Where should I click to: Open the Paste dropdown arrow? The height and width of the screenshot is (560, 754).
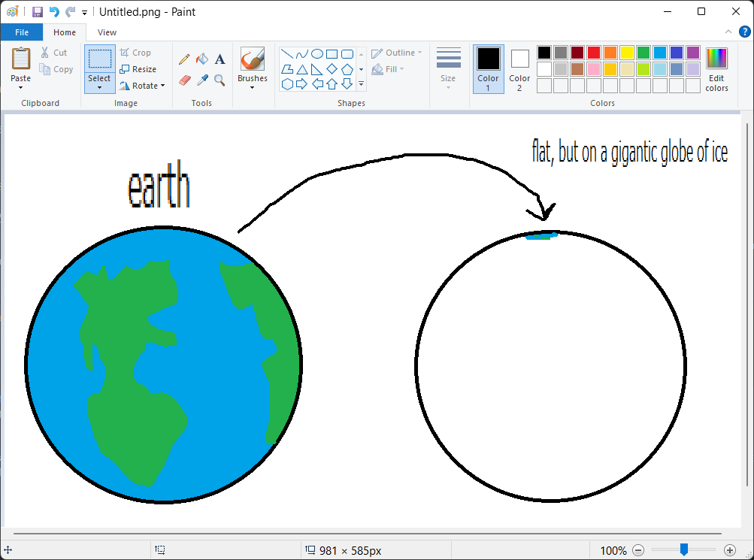point(21,87)
